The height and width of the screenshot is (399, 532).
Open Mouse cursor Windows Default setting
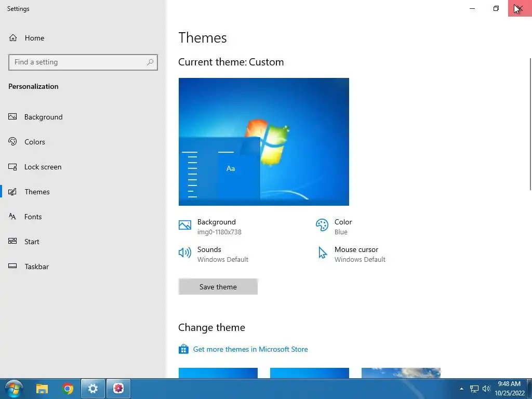point(351,254)
